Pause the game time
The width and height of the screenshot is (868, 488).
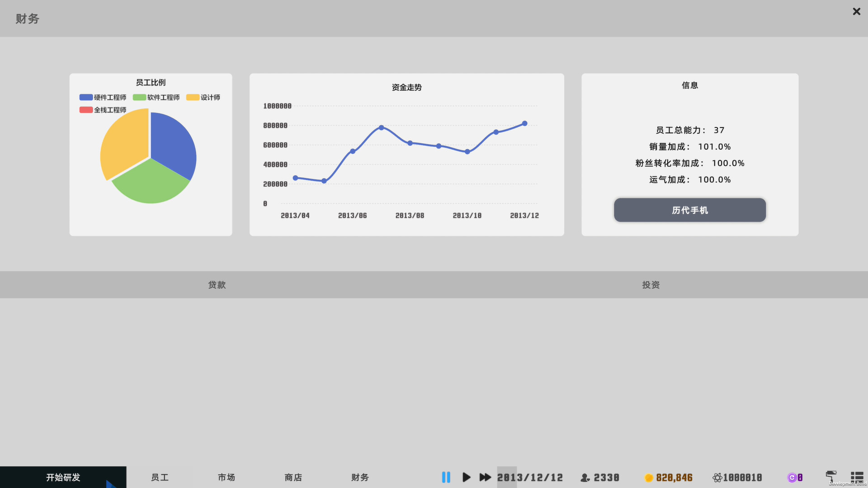(446, 477)
